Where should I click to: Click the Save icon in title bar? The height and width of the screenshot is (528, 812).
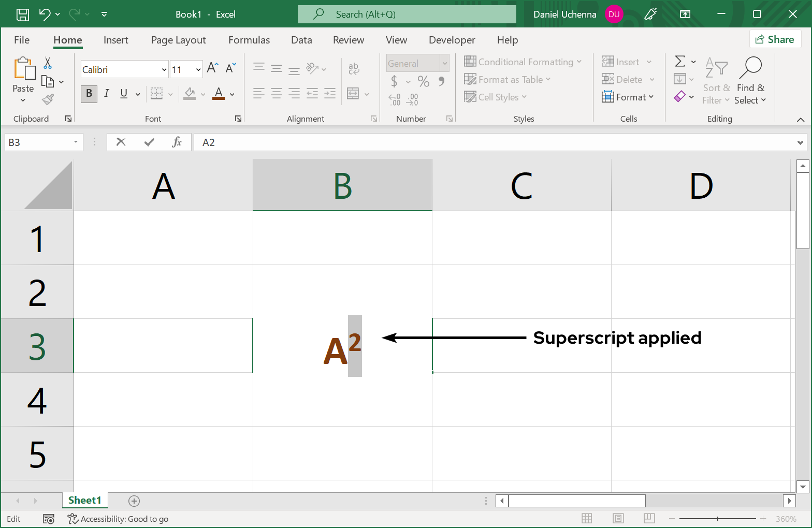pyautogui.click(x=23, y=14)
